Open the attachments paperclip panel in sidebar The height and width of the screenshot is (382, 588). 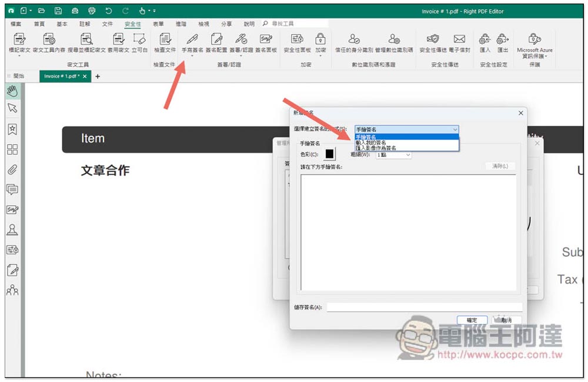(x=12, y=170)
